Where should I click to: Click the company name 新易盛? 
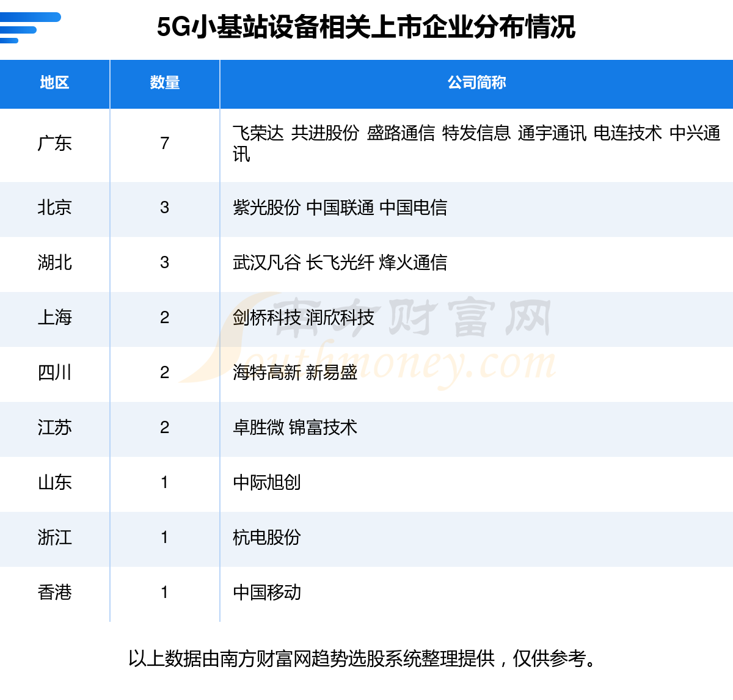coord(332,373)
